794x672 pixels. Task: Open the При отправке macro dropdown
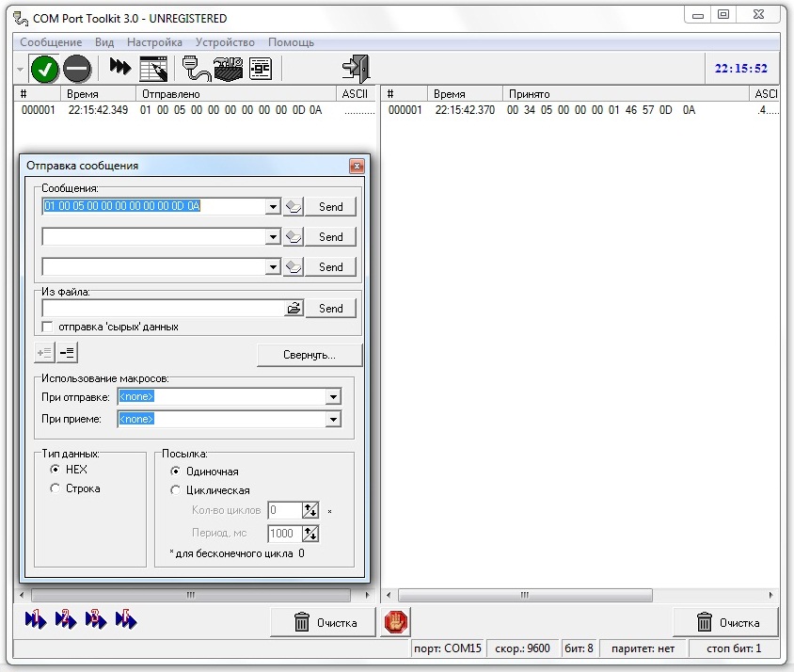pos(333,397)
